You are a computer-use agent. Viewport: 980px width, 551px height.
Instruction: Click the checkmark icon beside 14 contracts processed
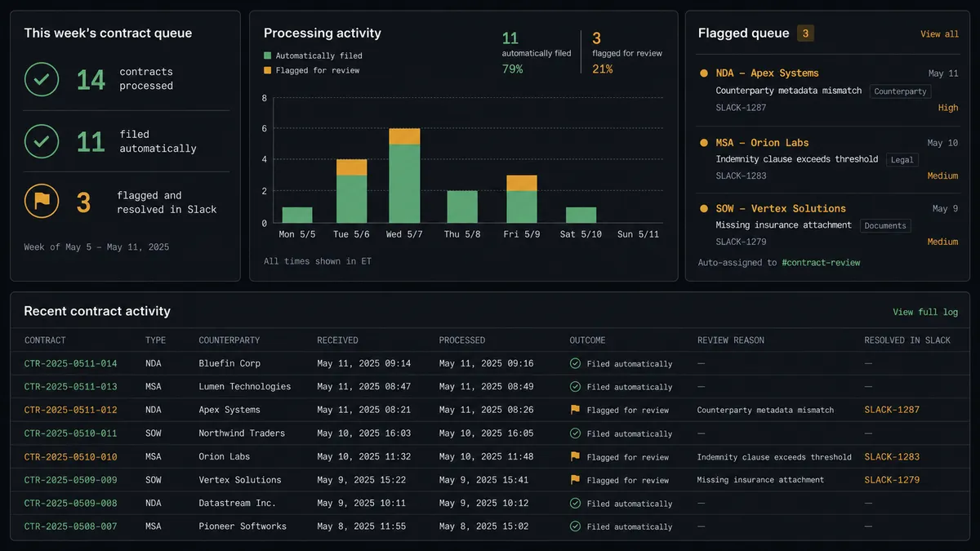click(x=41, y=79)
